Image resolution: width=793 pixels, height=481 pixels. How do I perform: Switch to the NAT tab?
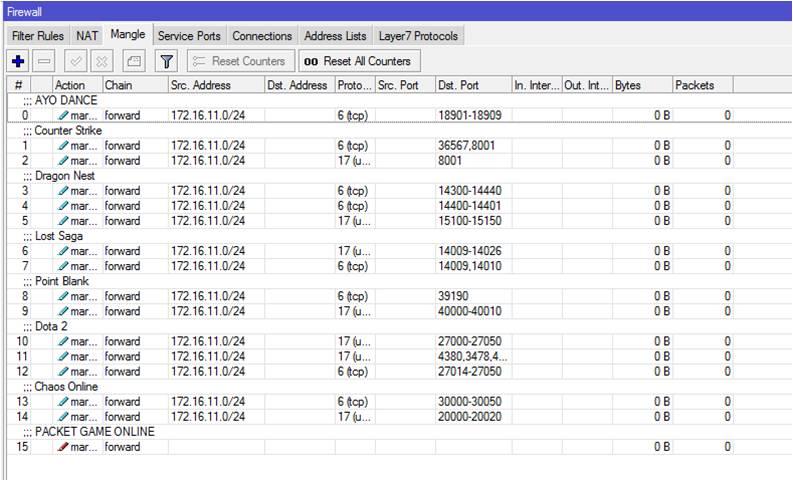pyautogui.click(x=87, y=36)
